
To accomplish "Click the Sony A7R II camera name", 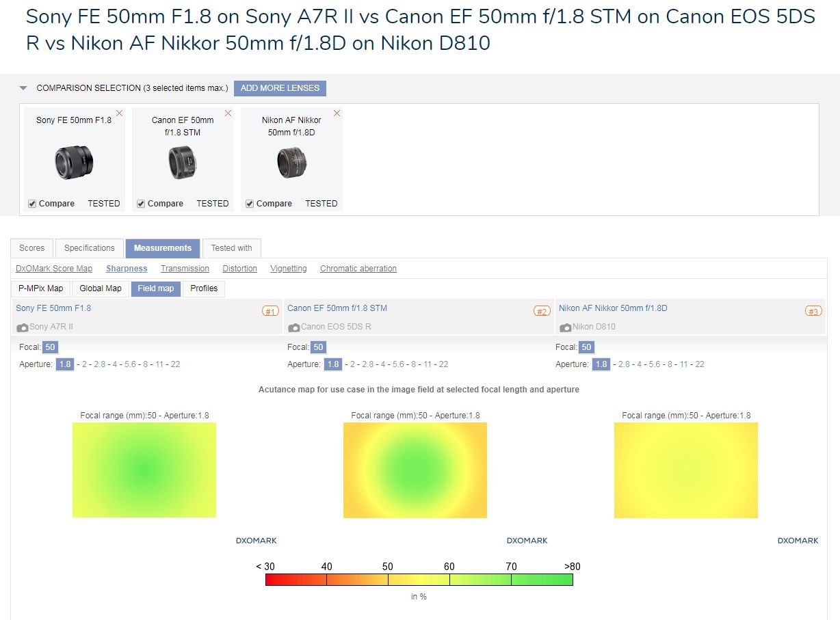I will [x=51, y=327].
